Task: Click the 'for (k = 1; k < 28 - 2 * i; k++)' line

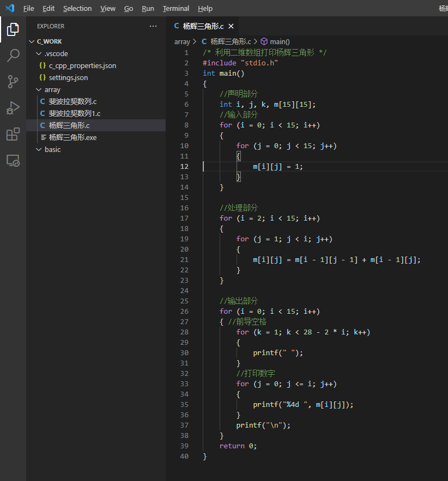Action: tap(303, 332)
